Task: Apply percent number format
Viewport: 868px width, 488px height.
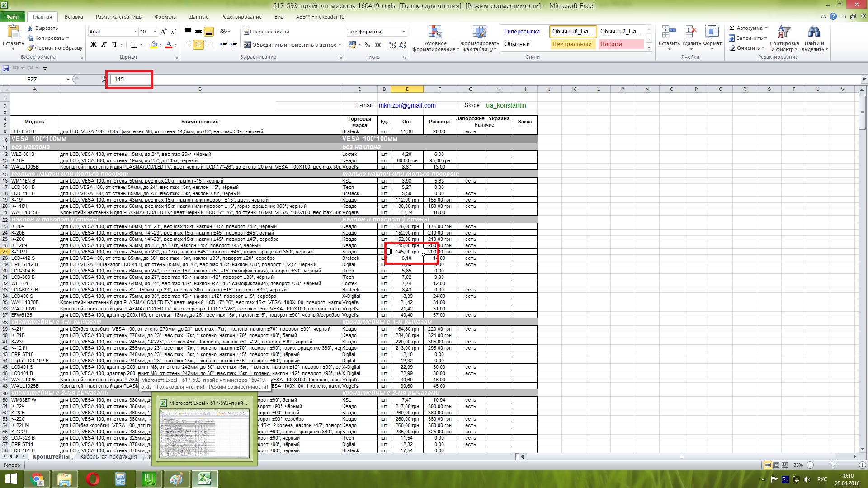Action: point(367,45)
